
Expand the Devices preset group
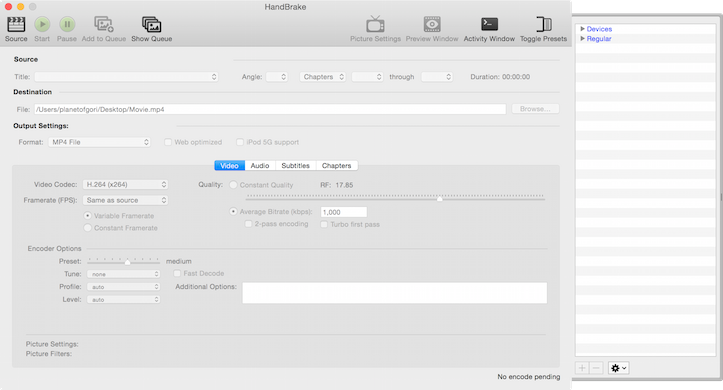coord(582,29)
